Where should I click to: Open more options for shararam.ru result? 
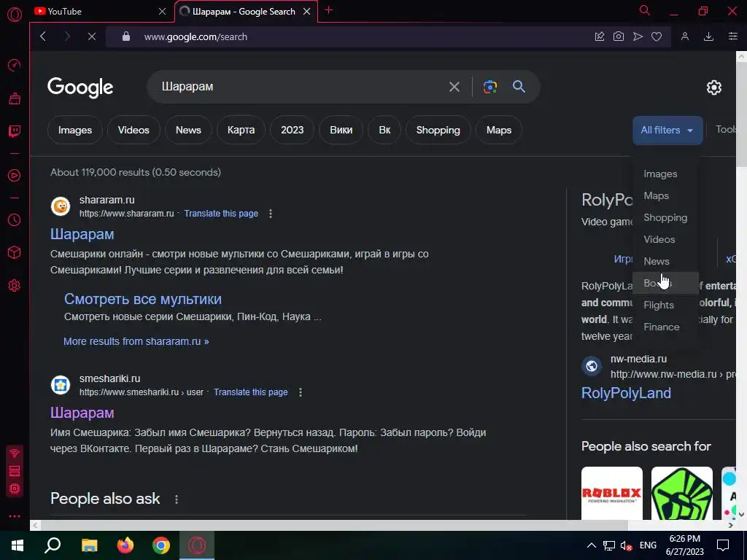271,214
